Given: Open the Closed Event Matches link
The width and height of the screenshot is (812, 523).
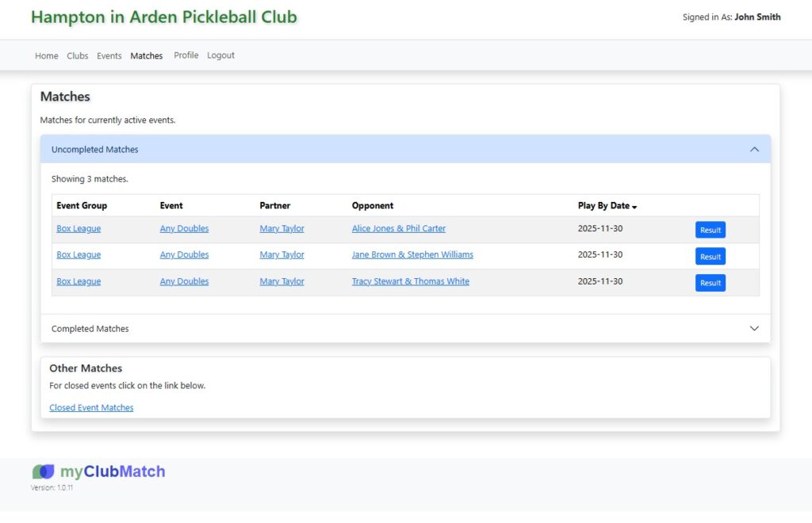Looking at the screenshot, I should (x=91, y=407).
